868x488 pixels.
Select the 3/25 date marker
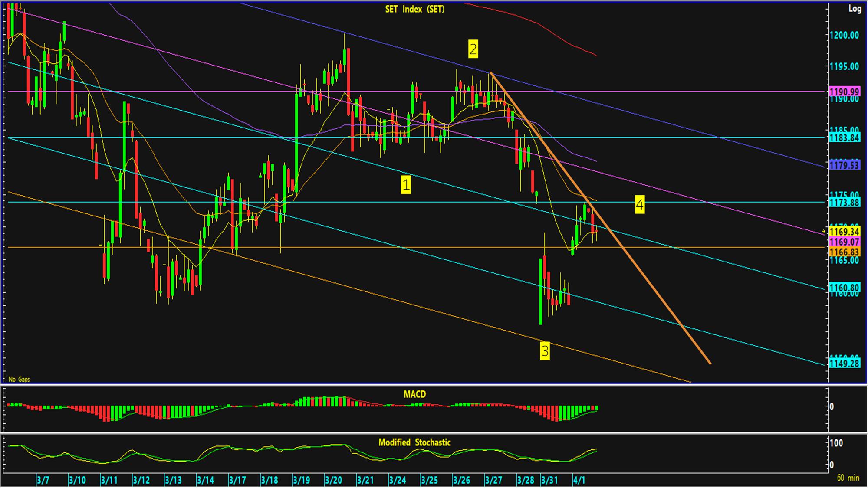[x=430, y=480]
